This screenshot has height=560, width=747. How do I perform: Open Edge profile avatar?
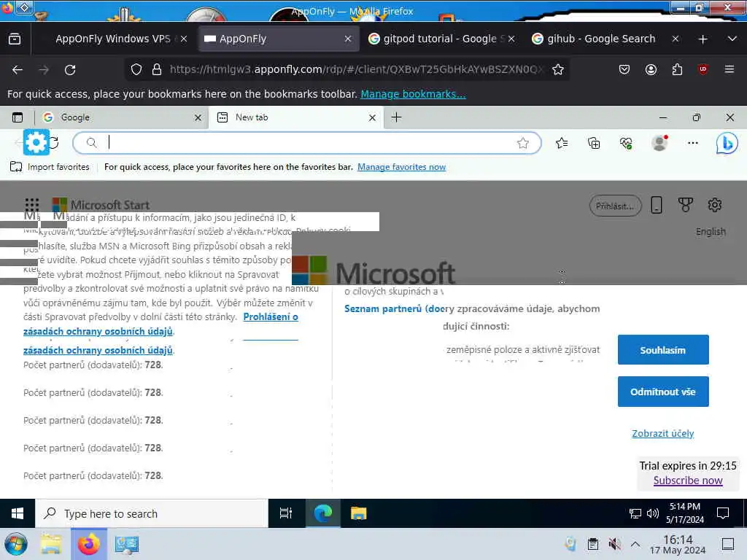pyautogui.click(x=659, y=143)
